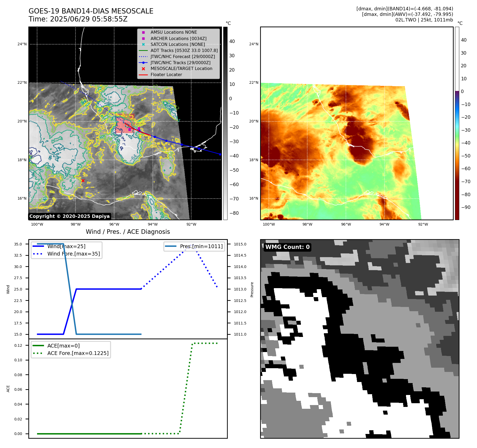Viewport: 477px width, 448px height.
Task: Click the 92°W tick label under the right map
Action: 423,224
